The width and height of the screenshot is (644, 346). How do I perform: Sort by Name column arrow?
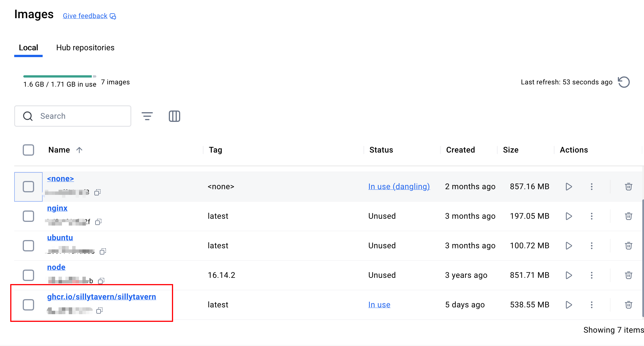click(x=79, y=150)
